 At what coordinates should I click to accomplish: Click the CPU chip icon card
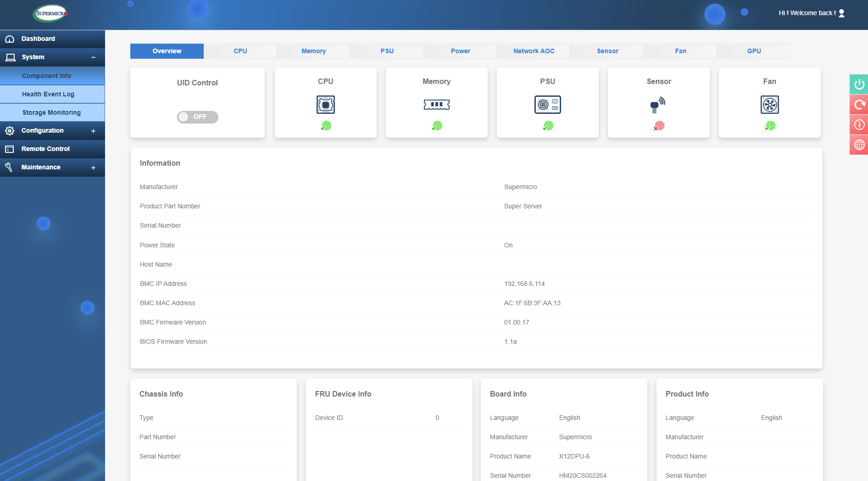(x=325, y=105)
